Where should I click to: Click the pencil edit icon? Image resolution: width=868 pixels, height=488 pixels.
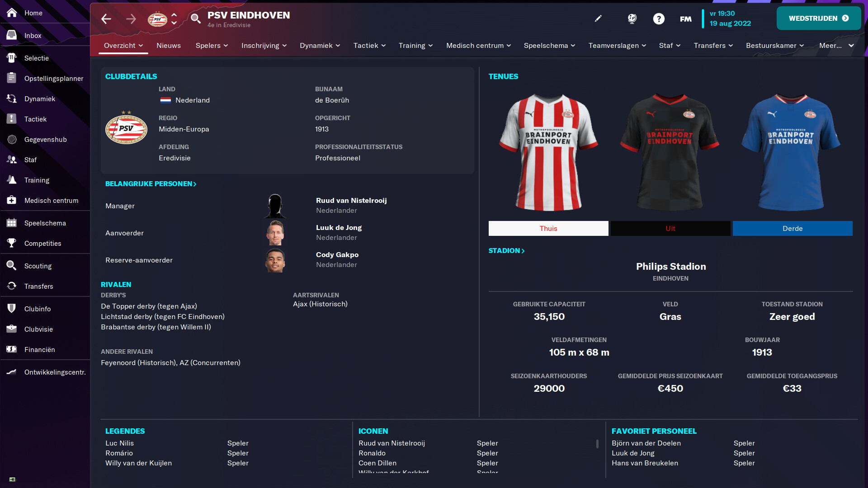click(x=598, y=19)
